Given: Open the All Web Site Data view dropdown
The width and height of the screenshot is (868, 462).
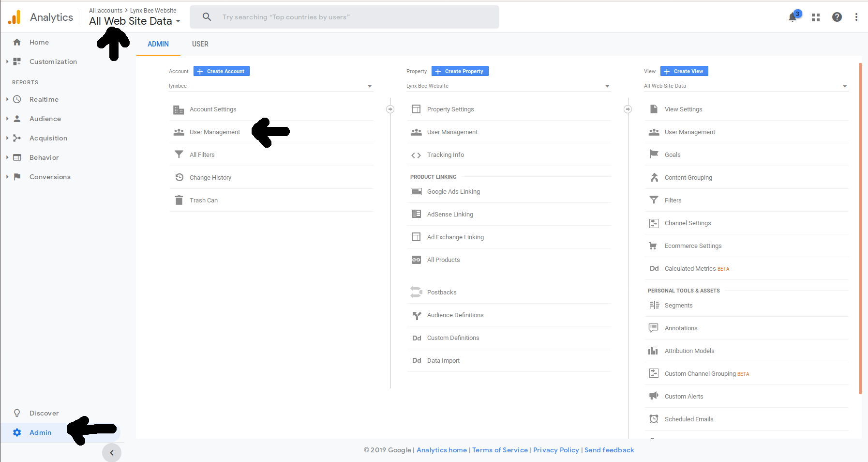Looking at the screenshot, I should (x=845, y=86).
